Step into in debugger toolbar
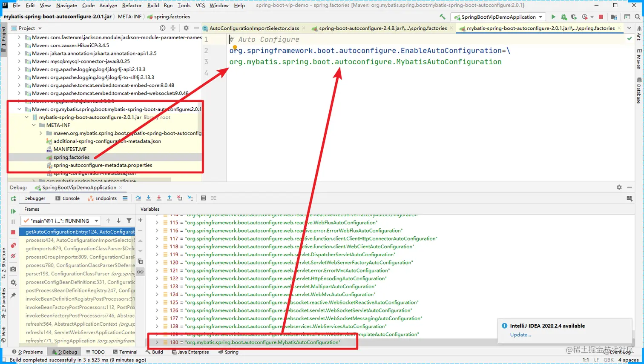The height and width of the screenshot is (364, 644). (x=149, y=198)
